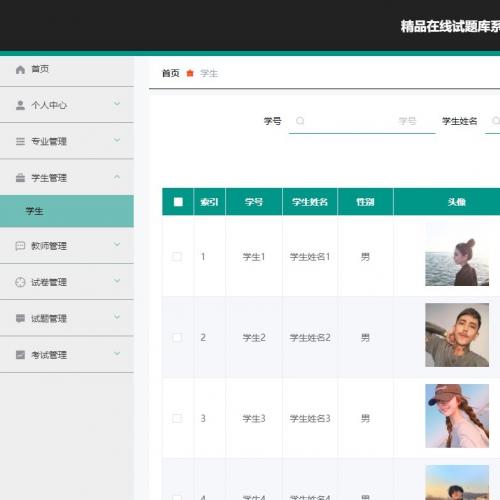Click the person icon beside 个人中心
The image size is (500, 500).
20,105
